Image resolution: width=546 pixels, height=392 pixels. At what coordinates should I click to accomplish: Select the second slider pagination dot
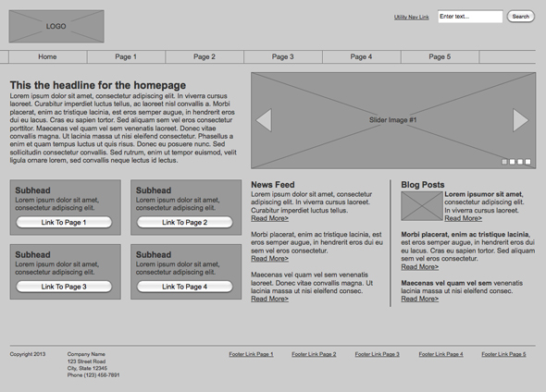coord(513,162)
